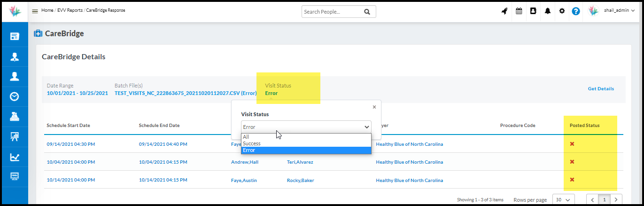The height and width of the screenshot is (206, 644).
Task: Click the Get Details link
Action: 601,89
